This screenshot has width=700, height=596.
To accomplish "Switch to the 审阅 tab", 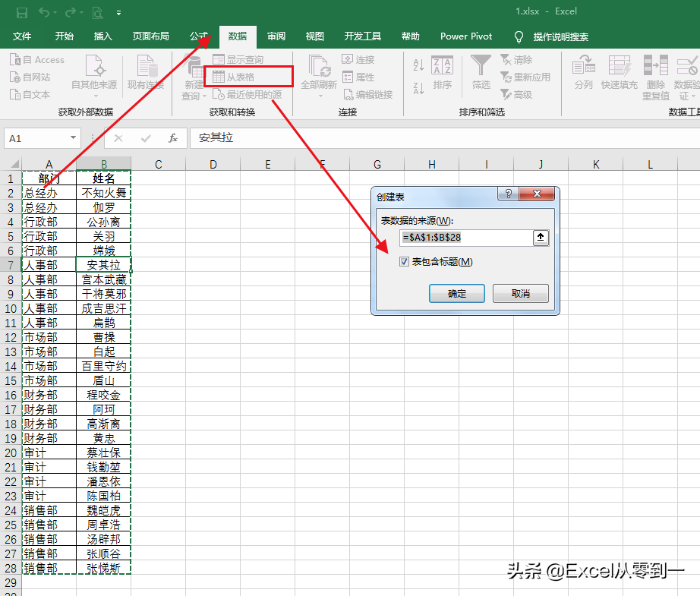I will (276, 36).
